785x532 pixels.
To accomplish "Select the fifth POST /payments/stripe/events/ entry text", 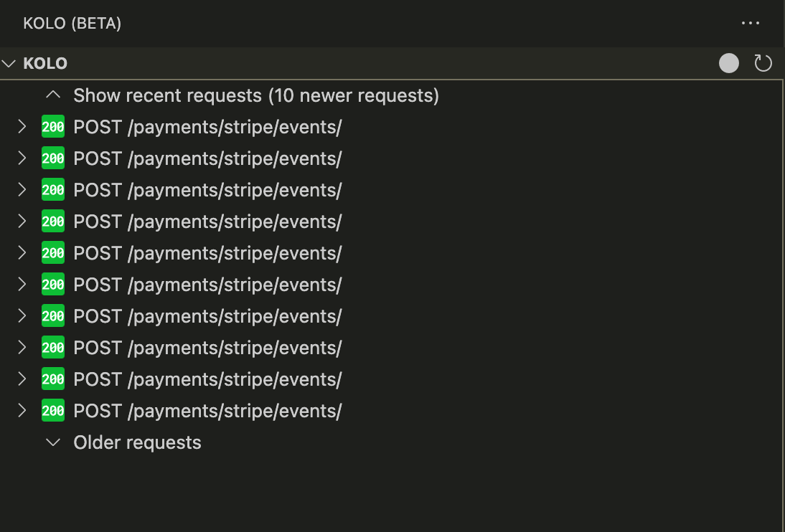I will pyautogui.click(x=207, y=253).
